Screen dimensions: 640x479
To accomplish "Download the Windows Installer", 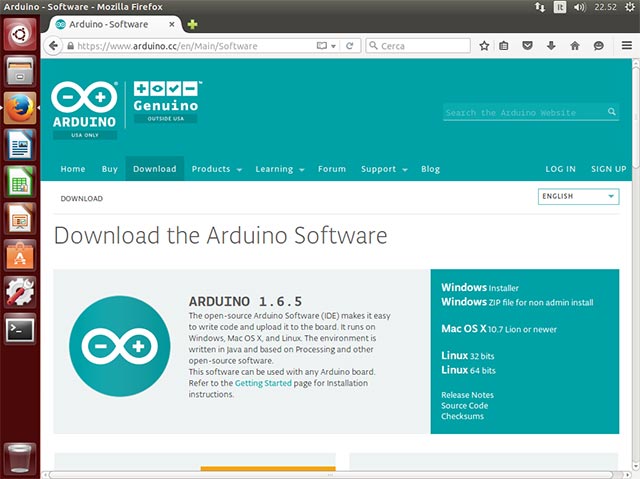I will pos(480,288).
